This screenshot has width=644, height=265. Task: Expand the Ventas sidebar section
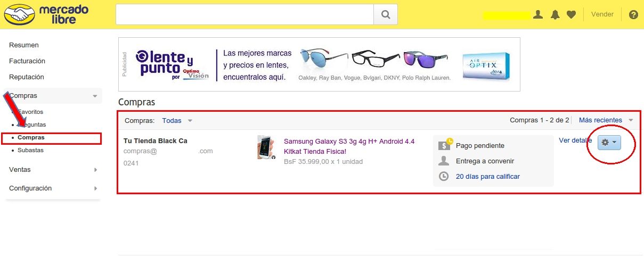pos(53,170)
